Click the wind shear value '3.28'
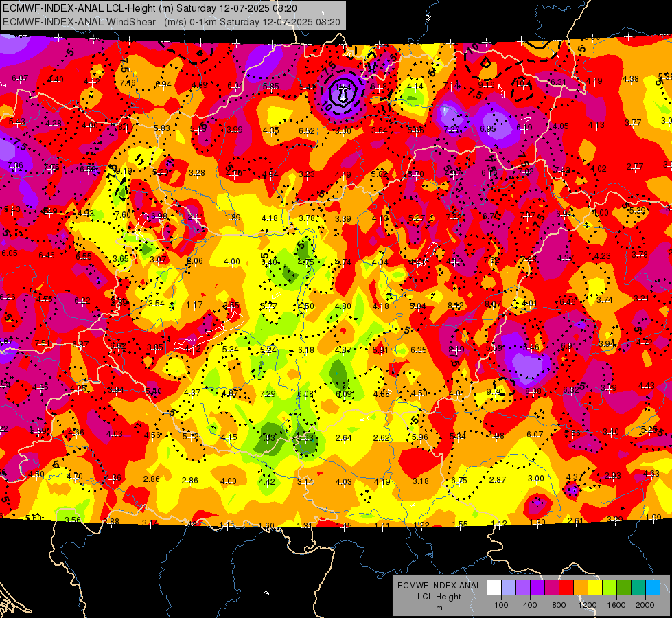This screenshot has height=618, width=672. click(197, 173)
